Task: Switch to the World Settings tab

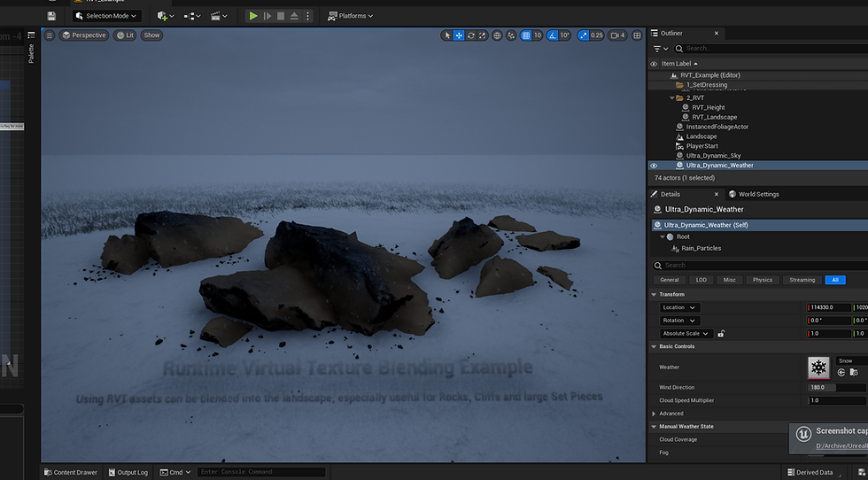Action: pyautogui.click(x=754, y=194)
